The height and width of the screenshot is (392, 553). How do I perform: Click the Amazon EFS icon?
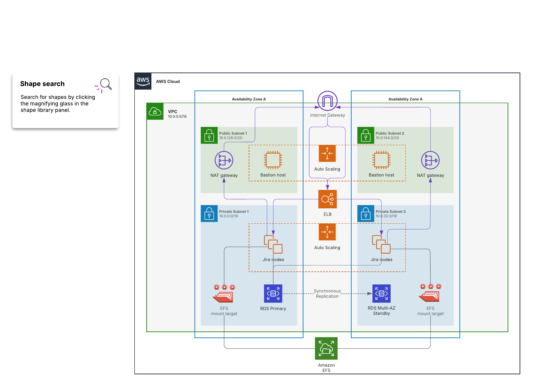[326, 348]
